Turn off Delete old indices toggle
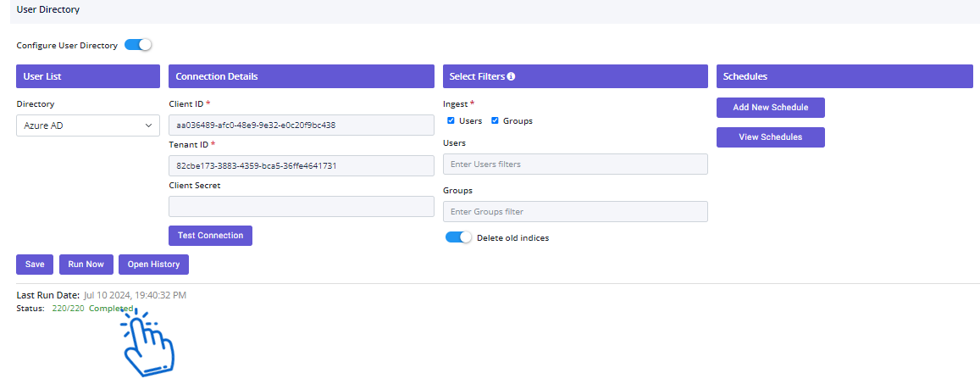 click(x=458, y=237)
